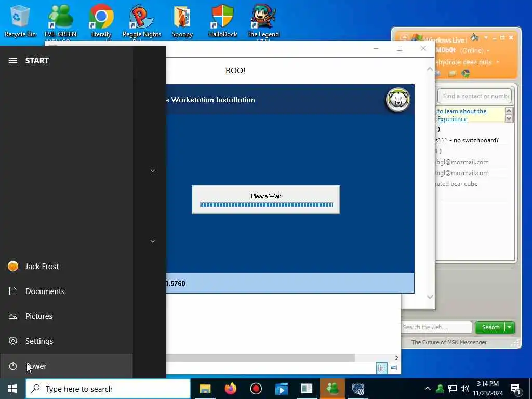
Task: Select the no switchboard? contact
Action: [x=467, y=140]
